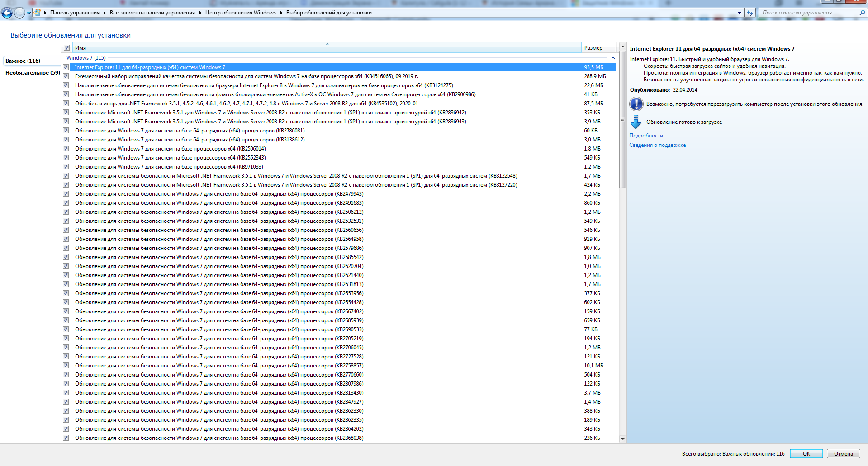Select the KB2631813 security update row

pos(339,284)
